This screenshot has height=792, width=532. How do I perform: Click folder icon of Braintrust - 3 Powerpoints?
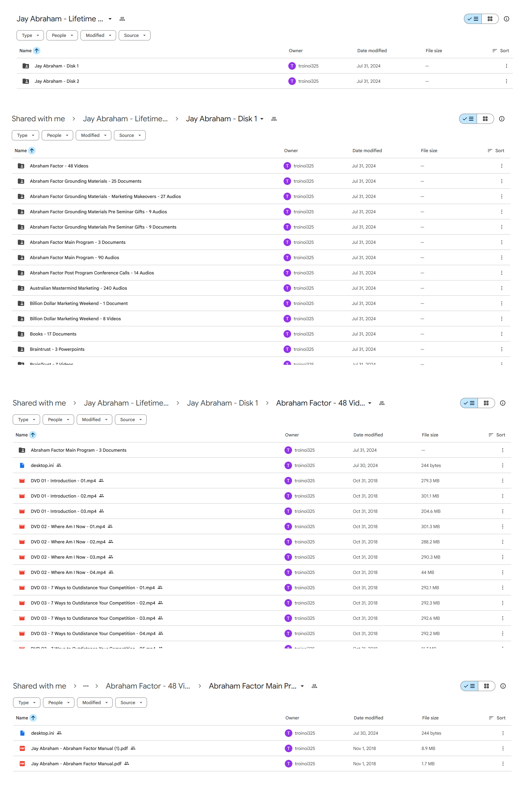pyautogui.click(x=21, y=349)
